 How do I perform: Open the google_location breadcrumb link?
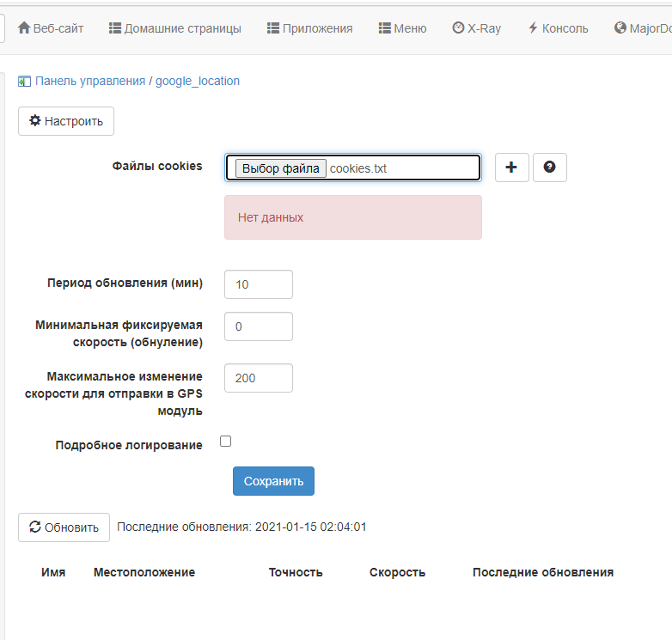[197, 81]
